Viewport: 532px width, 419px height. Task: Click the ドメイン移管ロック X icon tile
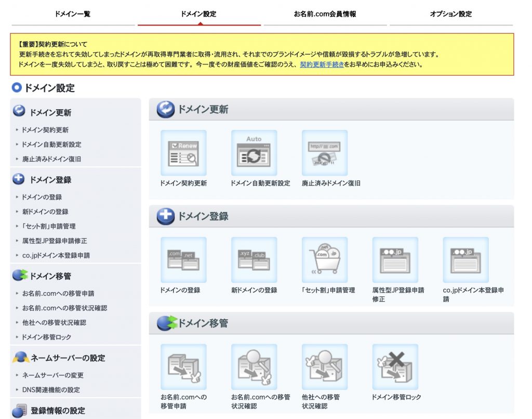tap(395, 366)
